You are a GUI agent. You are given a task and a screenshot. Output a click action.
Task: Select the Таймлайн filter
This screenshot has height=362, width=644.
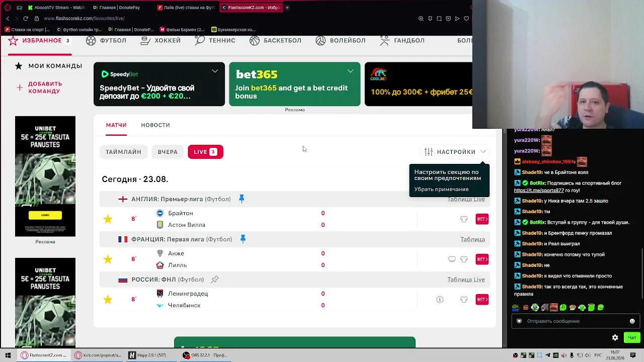coord(123,152)
